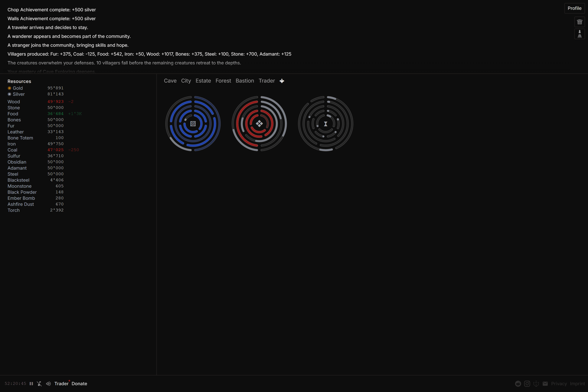Select the blue ring chart with square center
The width and height of the screenshot is (588, 392).
[193, 123]
